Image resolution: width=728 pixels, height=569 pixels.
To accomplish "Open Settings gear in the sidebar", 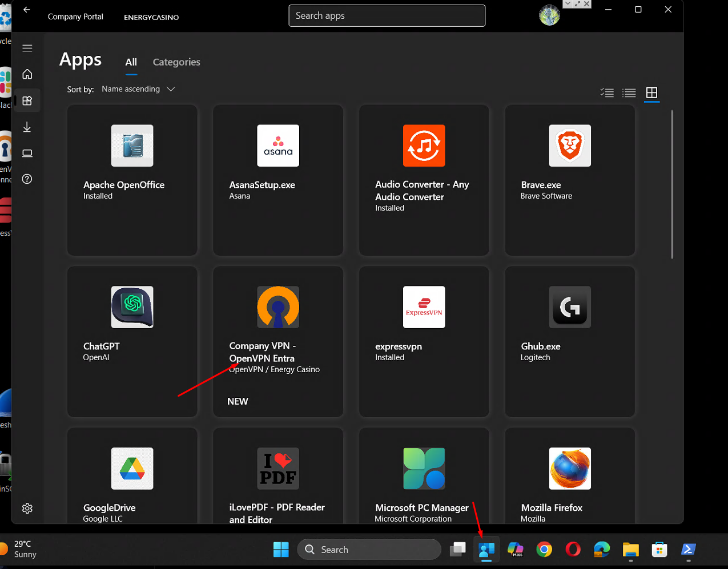I will (x=27, y=508).
